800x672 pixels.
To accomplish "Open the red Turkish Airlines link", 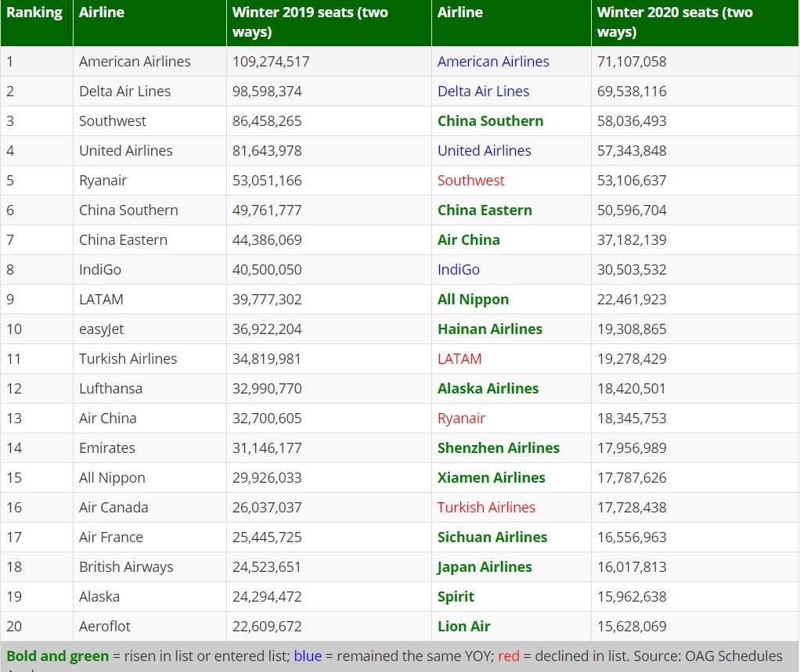I will coord(486,508).
